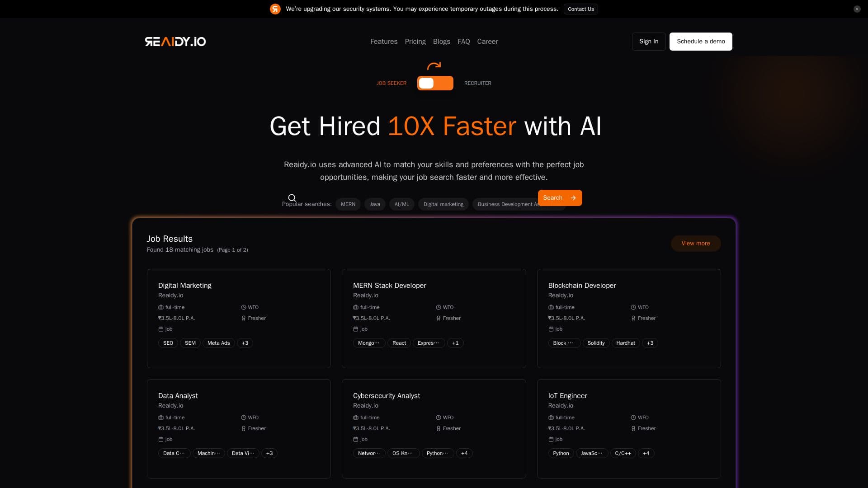The image size is (868, 488).
Task: Choose the MERN popular search chip
Action: pyautogui.click(x=348, y=204)
